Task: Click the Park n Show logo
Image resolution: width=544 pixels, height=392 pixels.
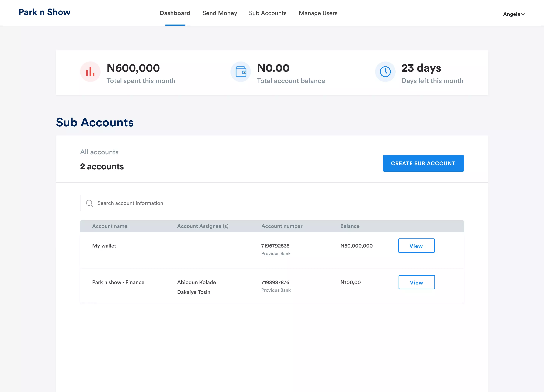Action: [45, 12]
